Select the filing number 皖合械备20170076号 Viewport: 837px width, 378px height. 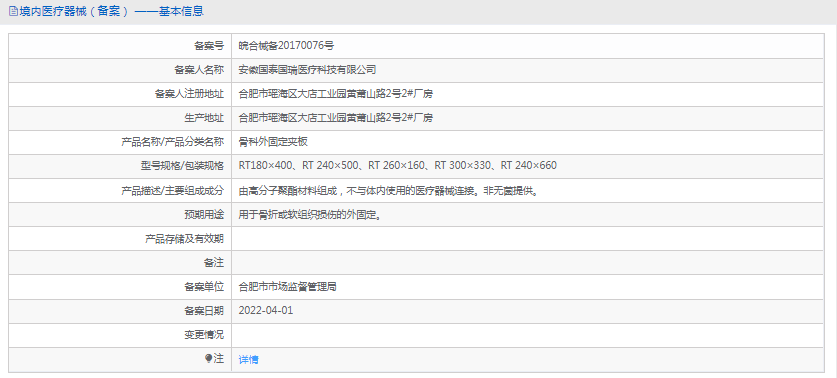[x=286, y=46]
